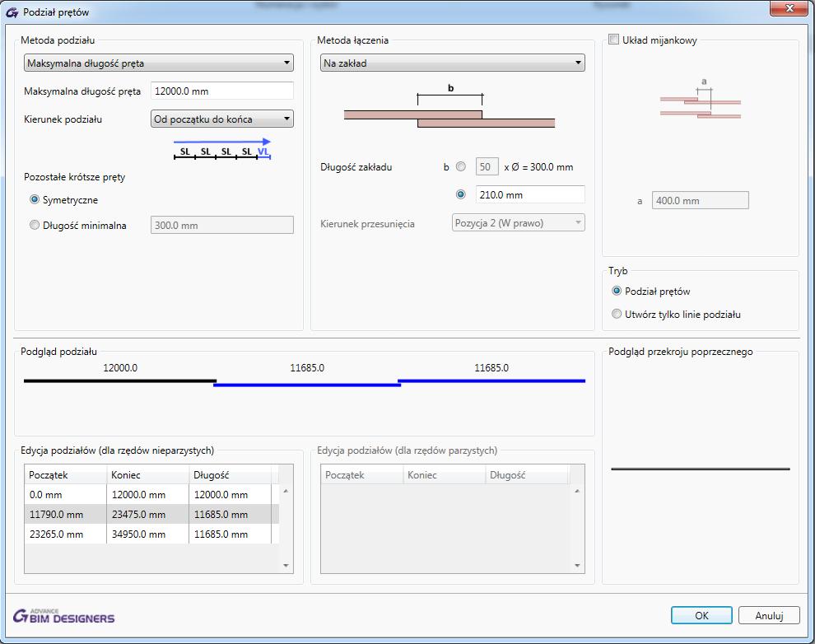Select the 11790.0 mm start cell
Image resolution: width=815 pixels, height=644 pixels.
coord(66,514)
